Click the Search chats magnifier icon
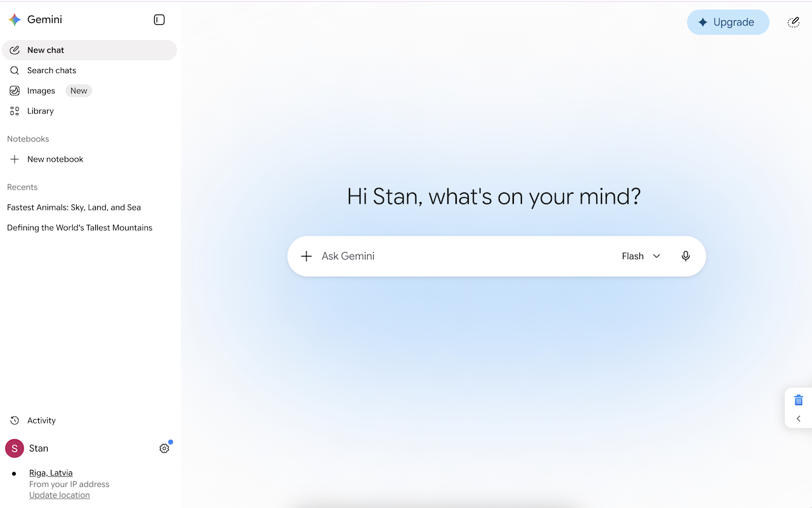This screenshot has height=508, width=812. [x=15, y=70]
